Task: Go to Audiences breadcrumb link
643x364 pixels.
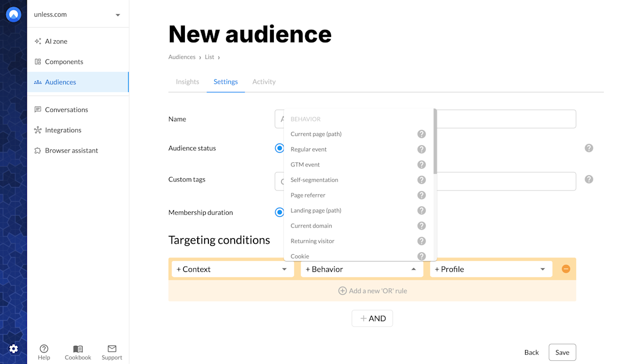Action: [182, 57]
